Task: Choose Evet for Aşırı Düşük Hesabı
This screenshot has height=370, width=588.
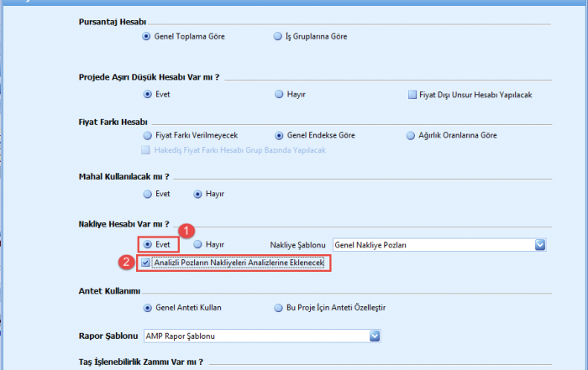Action: (x=148, y=95)
